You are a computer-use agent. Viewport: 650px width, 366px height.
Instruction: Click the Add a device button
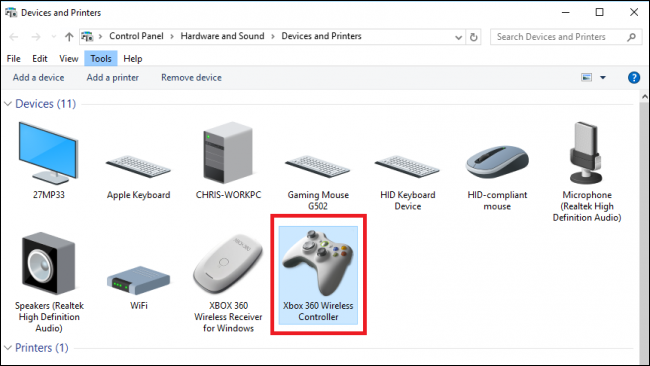click(39, 78)
